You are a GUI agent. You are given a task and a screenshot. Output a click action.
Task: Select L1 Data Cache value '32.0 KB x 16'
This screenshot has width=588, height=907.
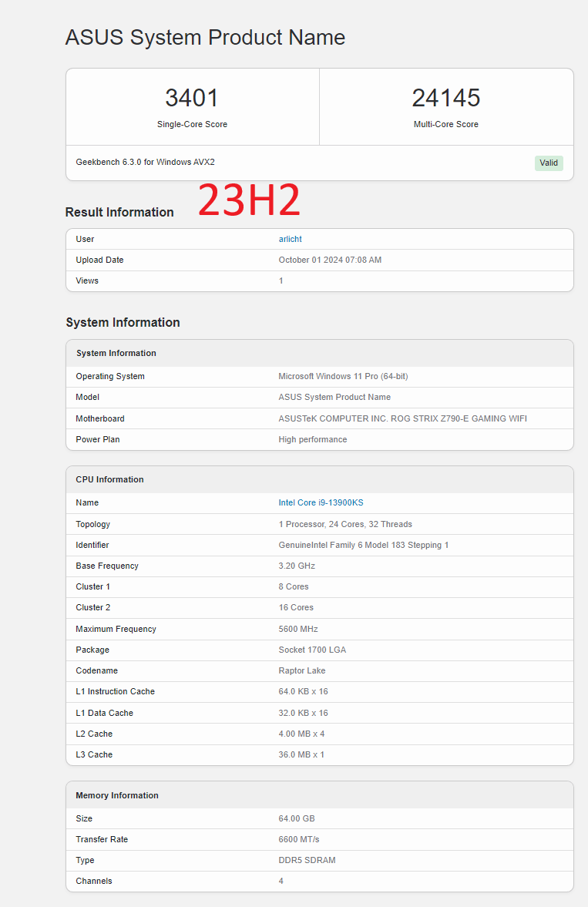click(304, 713)
